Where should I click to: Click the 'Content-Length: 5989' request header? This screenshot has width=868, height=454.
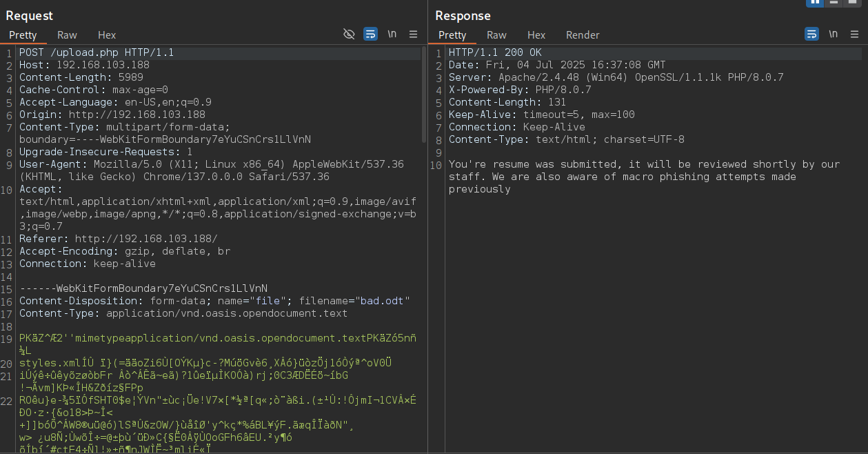[81, 77]
